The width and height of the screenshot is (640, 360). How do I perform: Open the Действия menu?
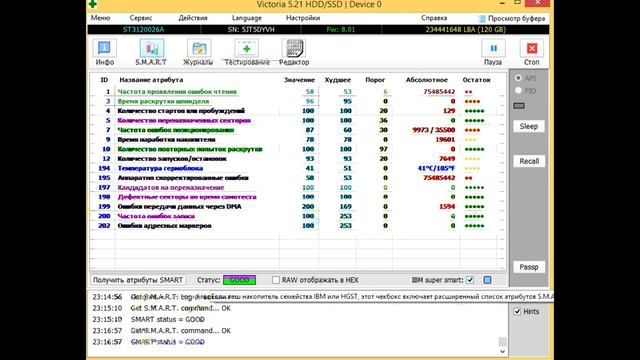pos(193,18)
